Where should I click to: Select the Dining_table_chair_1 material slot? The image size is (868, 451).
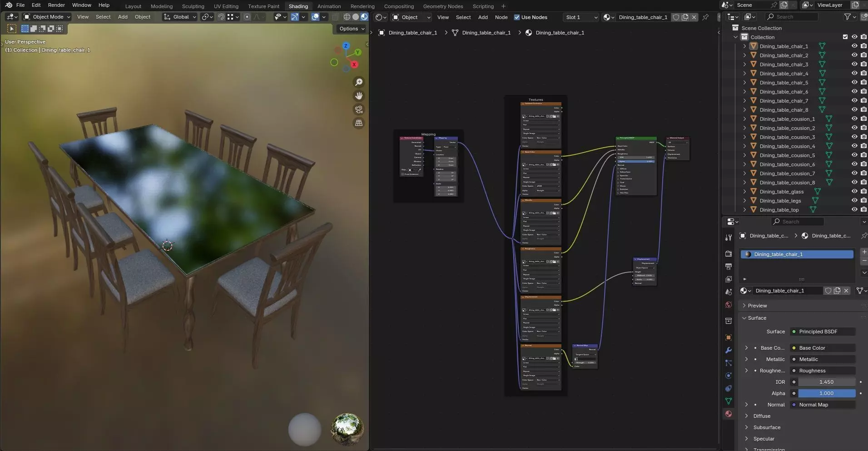pyautogui.click(x=797, y=254)
